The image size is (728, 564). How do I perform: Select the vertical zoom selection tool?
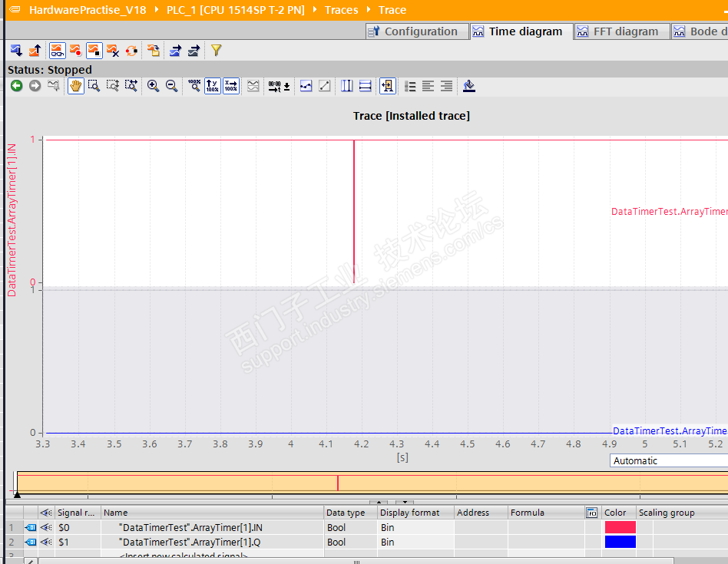point(112,86)
